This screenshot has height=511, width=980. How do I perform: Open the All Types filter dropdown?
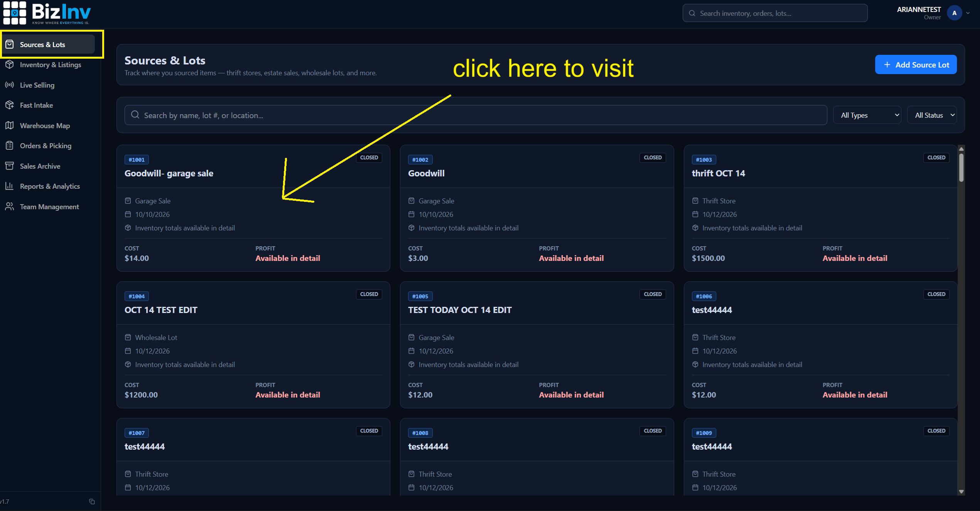(x=867, y=115)
